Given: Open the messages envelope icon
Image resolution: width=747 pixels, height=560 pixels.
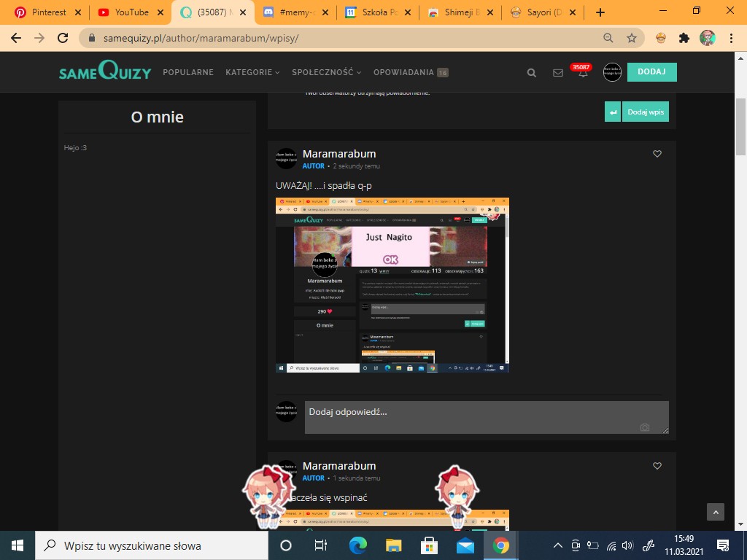Looking at the screenshot, I should coord(558,72).
